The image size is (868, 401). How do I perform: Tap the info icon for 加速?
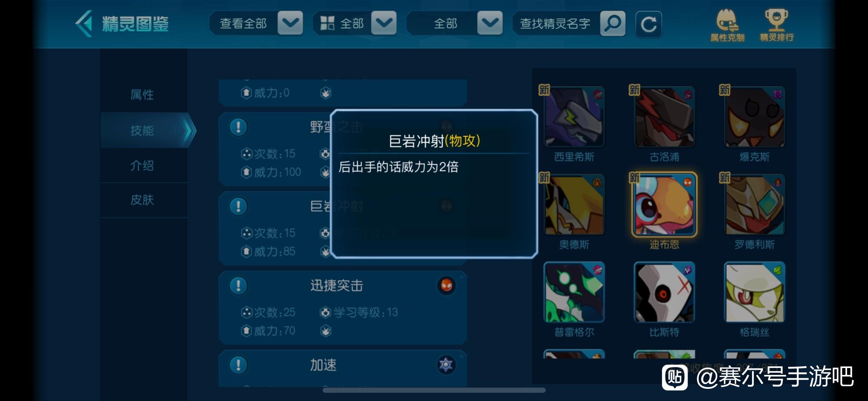(238, 365)
